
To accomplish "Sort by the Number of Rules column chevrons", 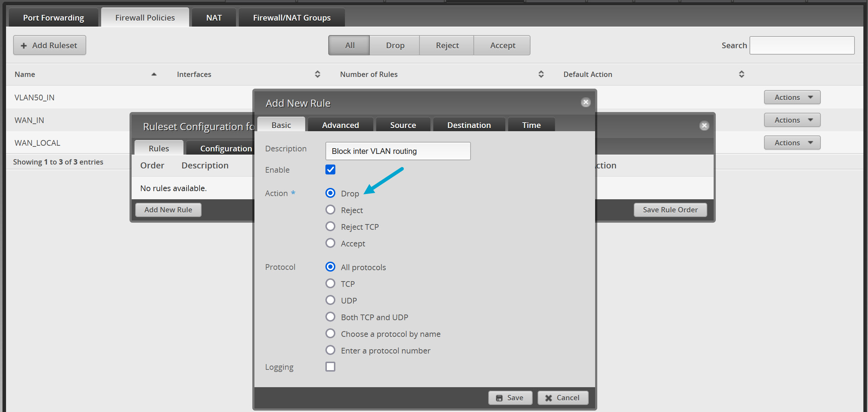I will pos(541,74).
